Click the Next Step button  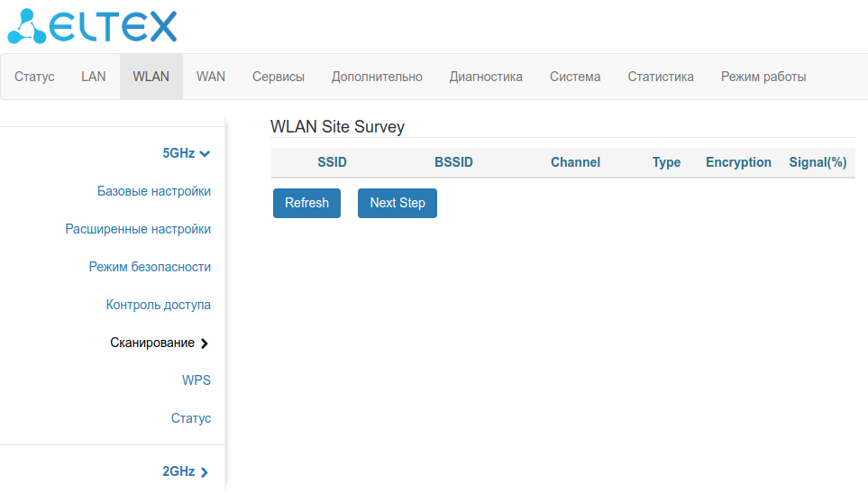tap(397, 203)
